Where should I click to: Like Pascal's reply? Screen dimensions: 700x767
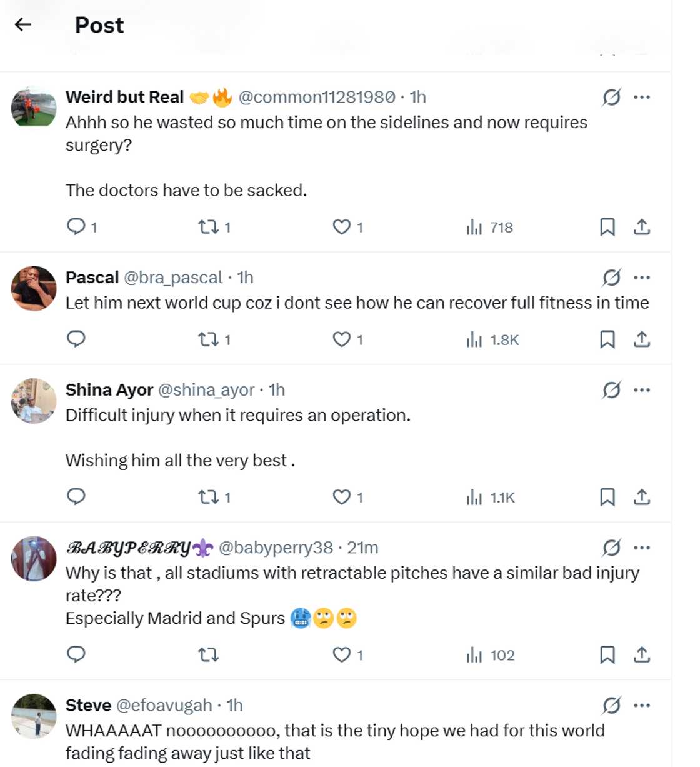[341, 339]
